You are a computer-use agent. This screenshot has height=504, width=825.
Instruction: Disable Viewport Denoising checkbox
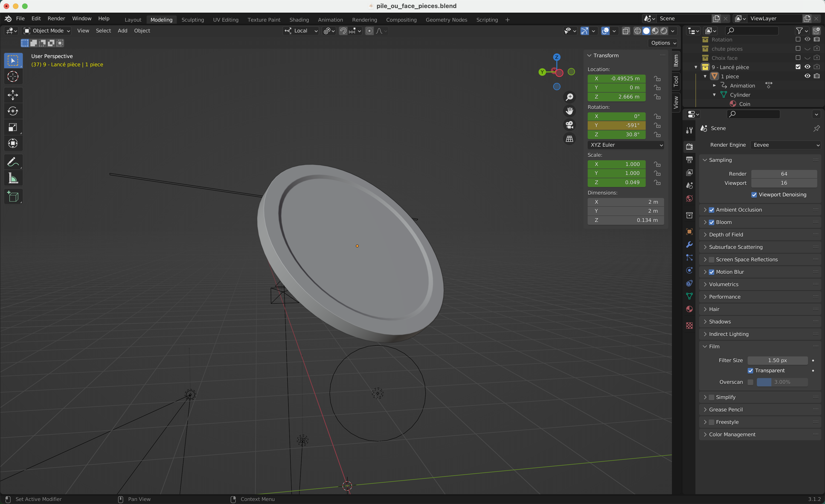coord(754,195)
